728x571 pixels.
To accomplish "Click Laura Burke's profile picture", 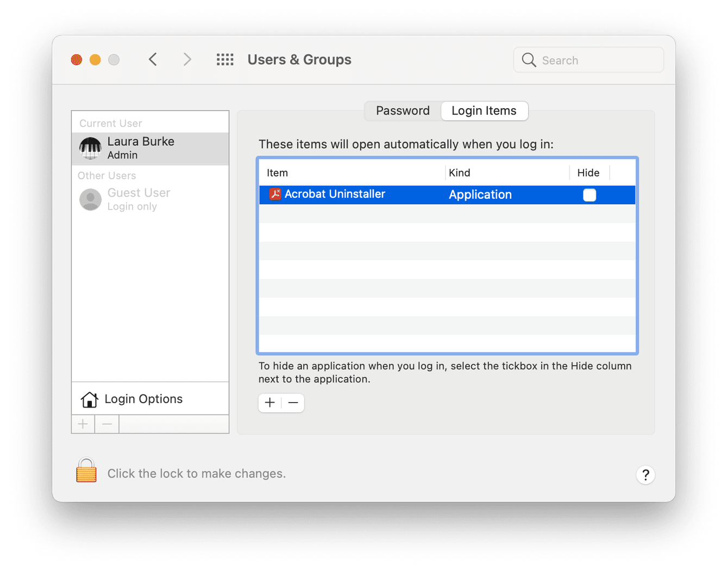I will [x=90, y=148].
